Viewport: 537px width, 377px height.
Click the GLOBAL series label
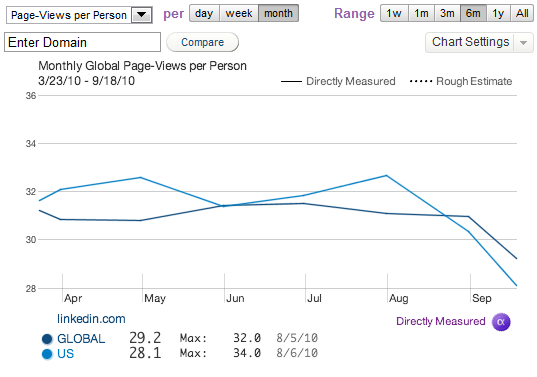click(x=81, y=339)
